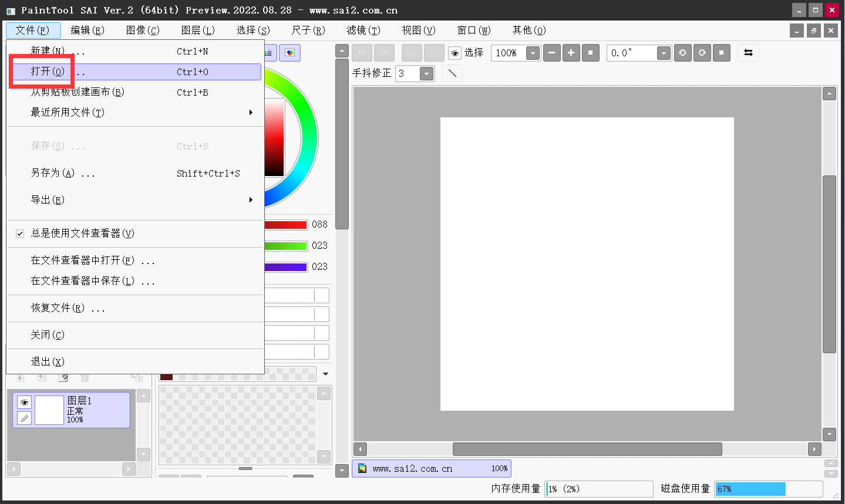Open the 窗口 menu
Screen dimensions: 845x504
(x=474, y=30)
